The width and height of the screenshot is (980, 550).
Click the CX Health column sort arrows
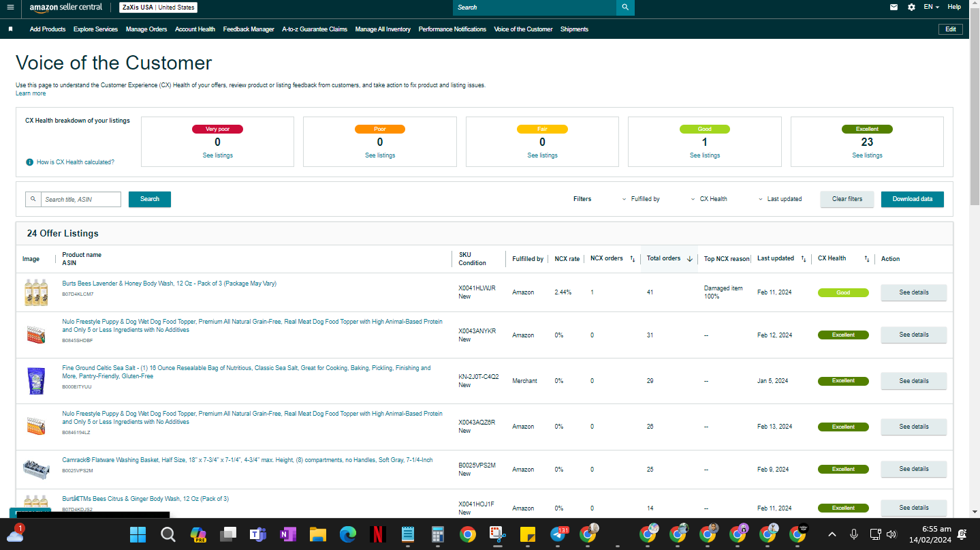click(x=867, y=259)
